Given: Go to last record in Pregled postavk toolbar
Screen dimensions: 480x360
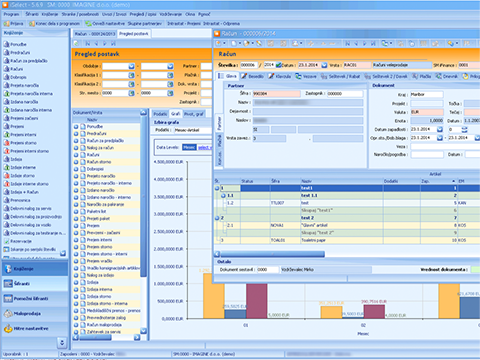Looking at the screenshot, I should coord(113,43).
